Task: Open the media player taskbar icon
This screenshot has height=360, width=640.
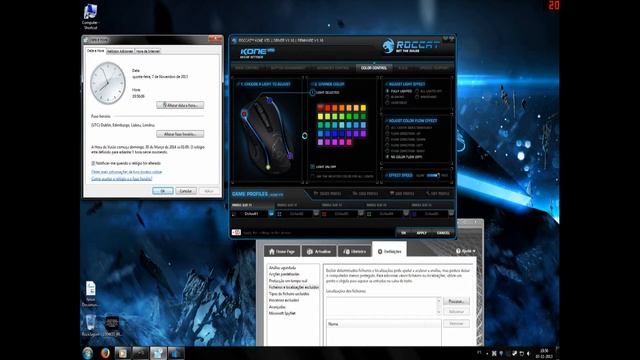Action: 122,353
